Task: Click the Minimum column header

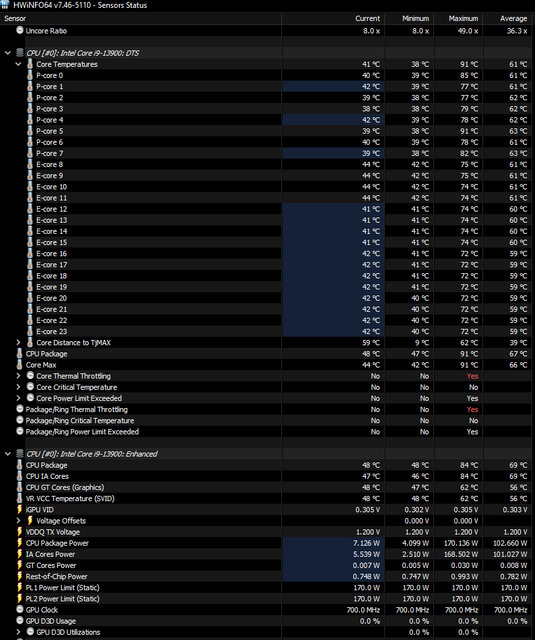Action: tap(409, 18)
